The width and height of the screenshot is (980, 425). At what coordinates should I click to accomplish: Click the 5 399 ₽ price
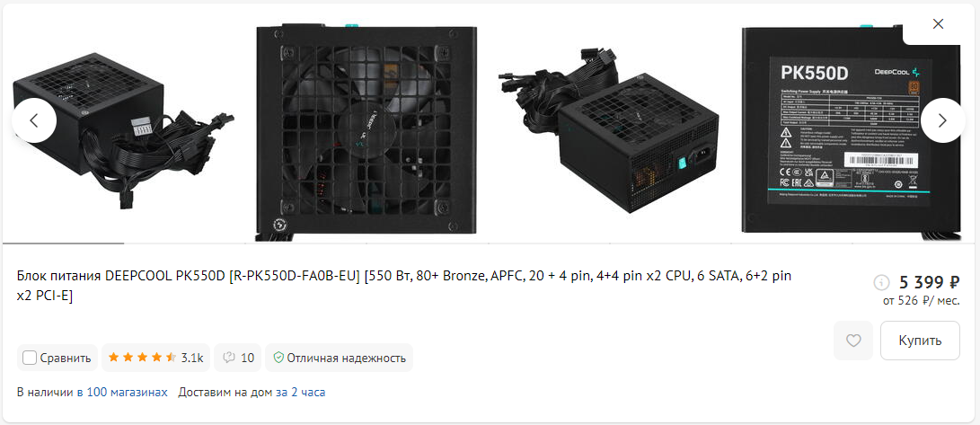pos(929,282)
